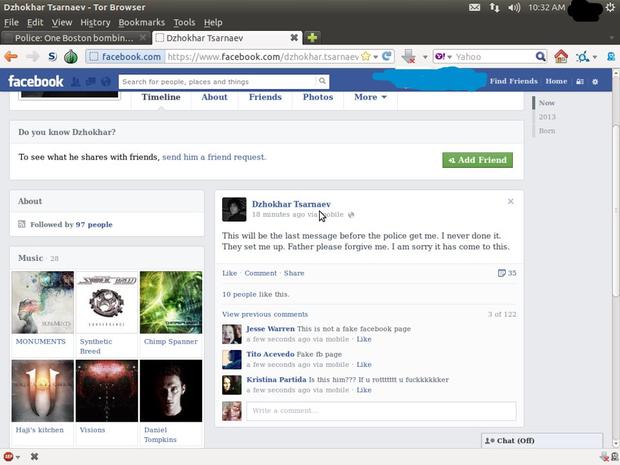The image size is (620, 465).
Task: Click the green Add Friend button
Action: (x=477, y=160)
